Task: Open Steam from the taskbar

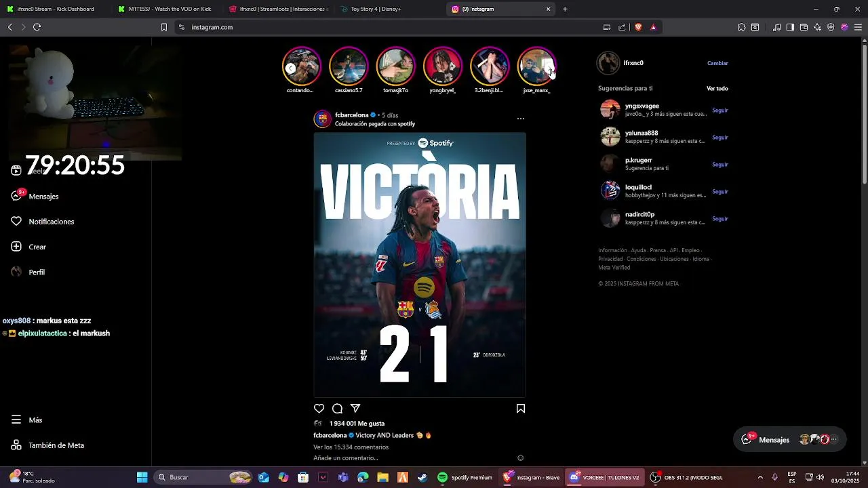Action: (422, 477)
